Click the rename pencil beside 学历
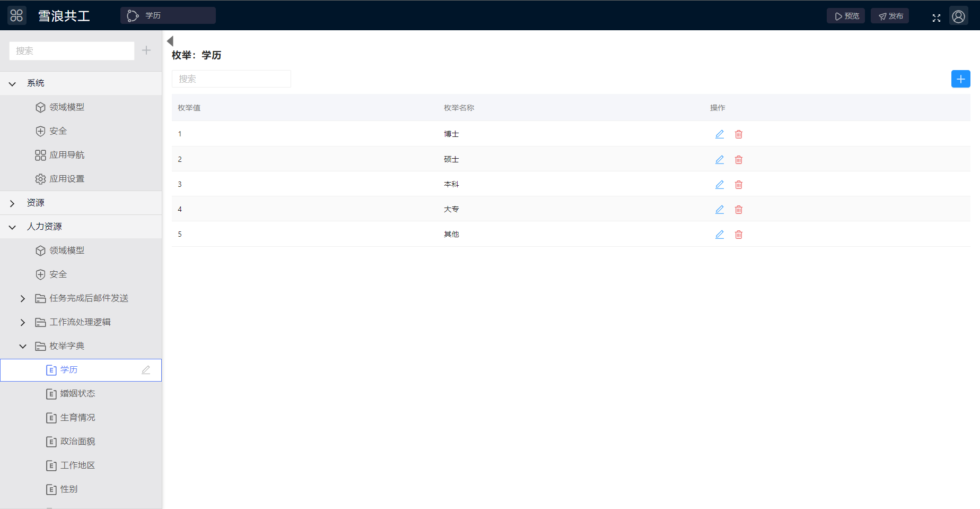The image size is (980, 509). pyautogui.click(x=146, y=370)
